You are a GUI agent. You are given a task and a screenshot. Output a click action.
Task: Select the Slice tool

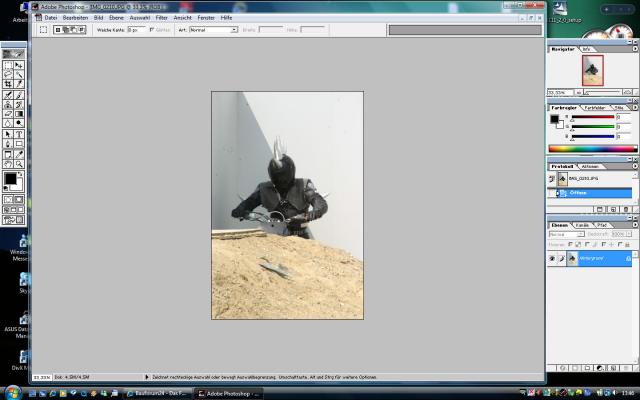(19, 84)
